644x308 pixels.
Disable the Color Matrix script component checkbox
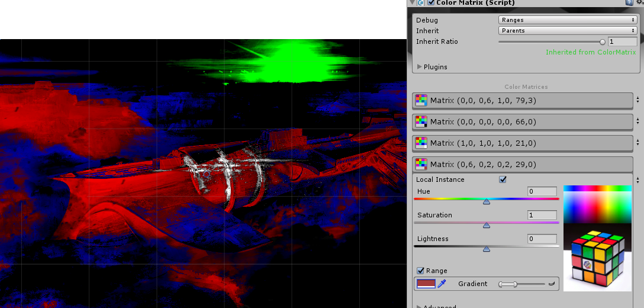tap(431, 2)
